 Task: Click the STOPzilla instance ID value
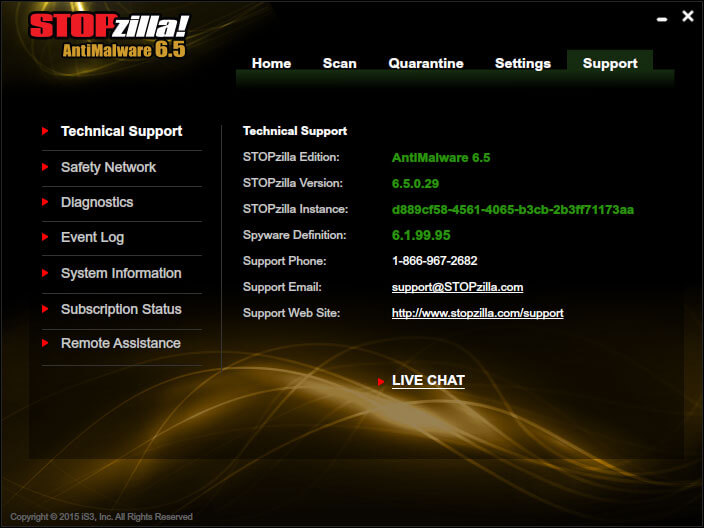[x=513, y=210]
